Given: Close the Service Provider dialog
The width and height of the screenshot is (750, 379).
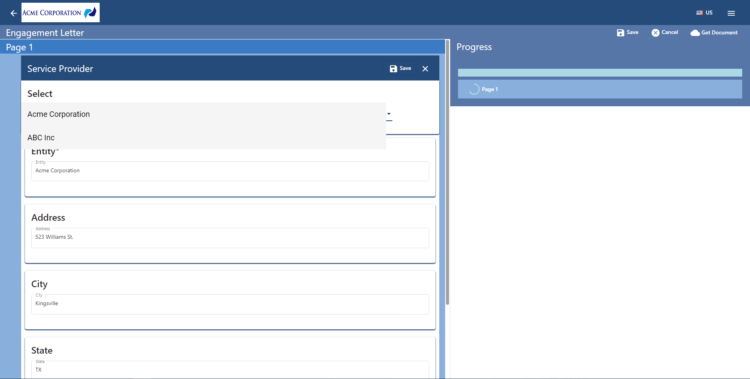Looking at the screenshot, I should (425, 69).
